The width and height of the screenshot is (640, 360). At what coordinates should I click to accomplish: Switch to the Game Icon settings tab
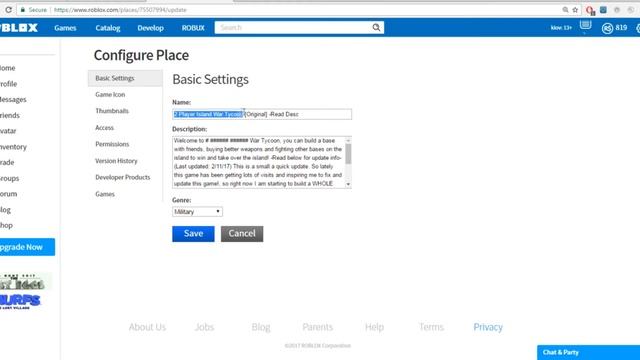[x=110, y=94]
